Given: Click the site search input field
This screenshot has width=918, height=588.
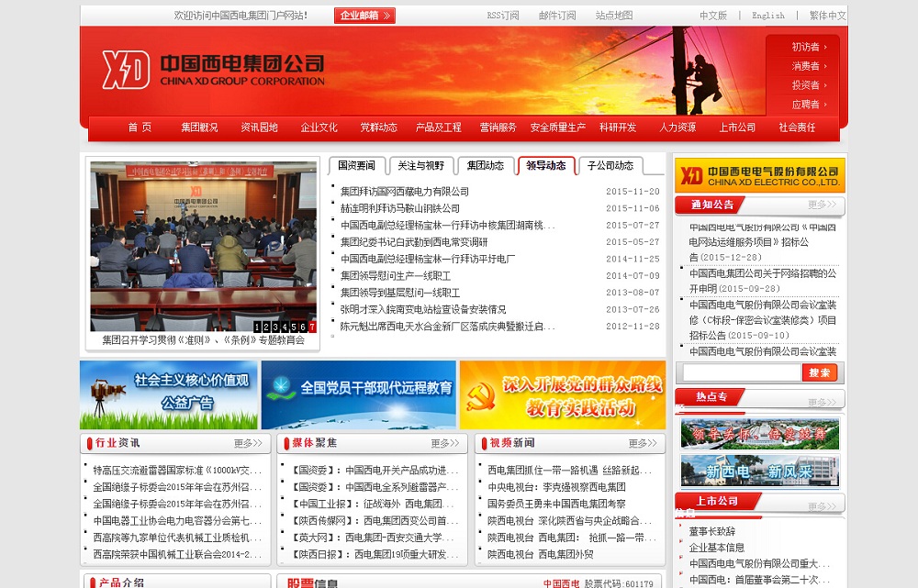Looking at the screenshot, I should (x=742, y=372).
